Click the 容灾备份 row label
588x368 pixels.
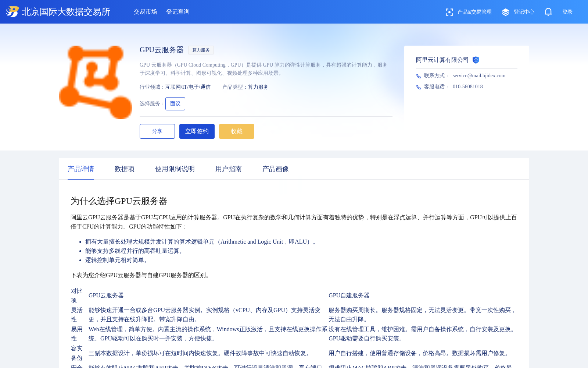77,353
